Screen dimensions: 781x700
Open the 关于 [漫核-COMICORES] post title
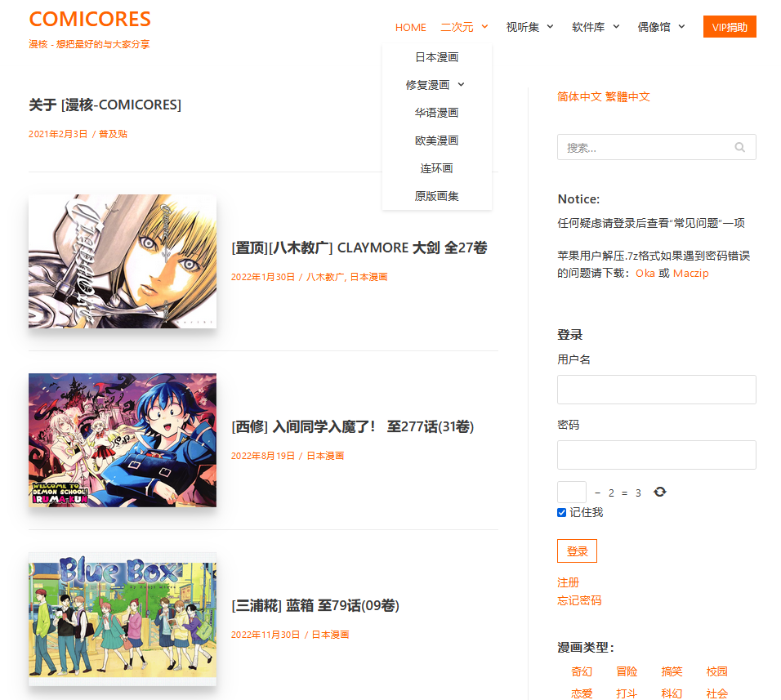click(x=105, y=105)
